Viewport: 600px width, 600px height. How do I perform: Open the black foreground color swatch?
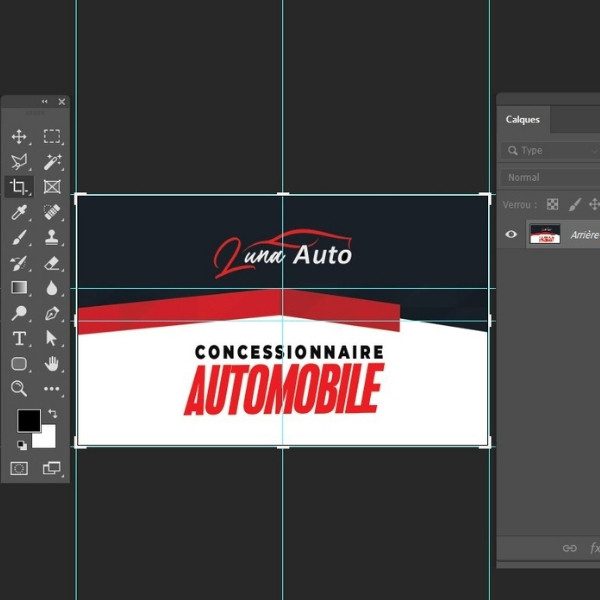click(27, 420)
